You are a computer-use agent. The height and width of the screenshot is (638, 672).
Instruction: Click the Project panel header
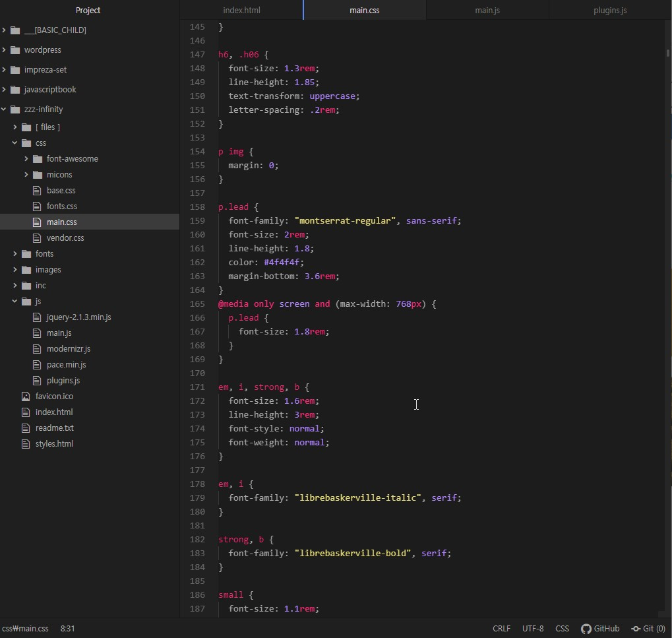pyautogui.click(x=88, y=10)
